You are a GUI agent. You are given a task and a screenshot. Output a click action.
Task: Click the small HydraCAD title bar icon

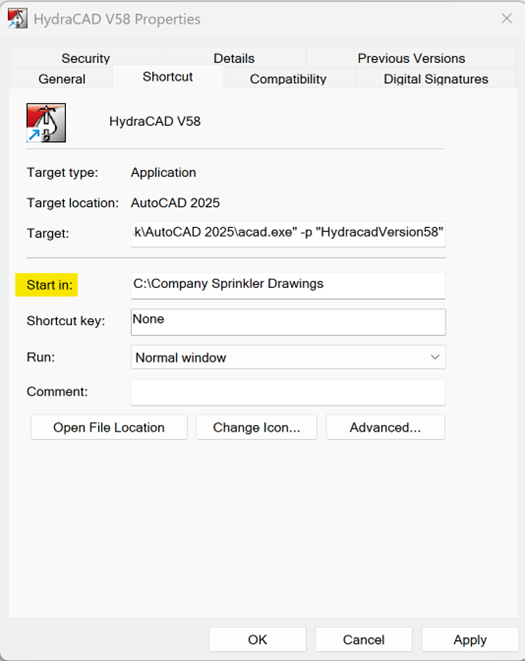18,19
